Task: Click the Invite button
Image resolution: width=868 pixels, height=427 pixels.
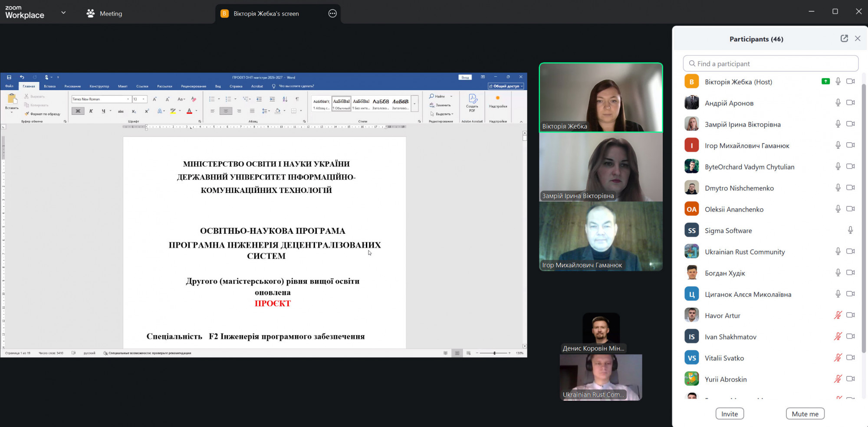Action: click(x=729, y=414)
